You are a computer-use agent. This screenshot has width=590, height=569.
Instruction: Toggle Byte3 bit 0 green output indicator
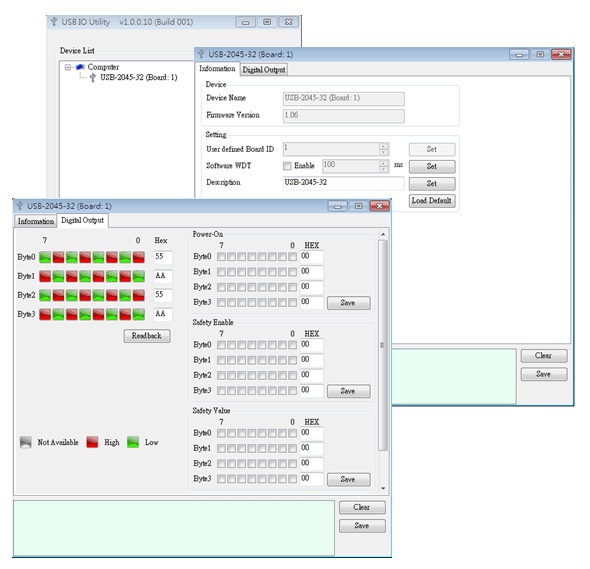138,314
